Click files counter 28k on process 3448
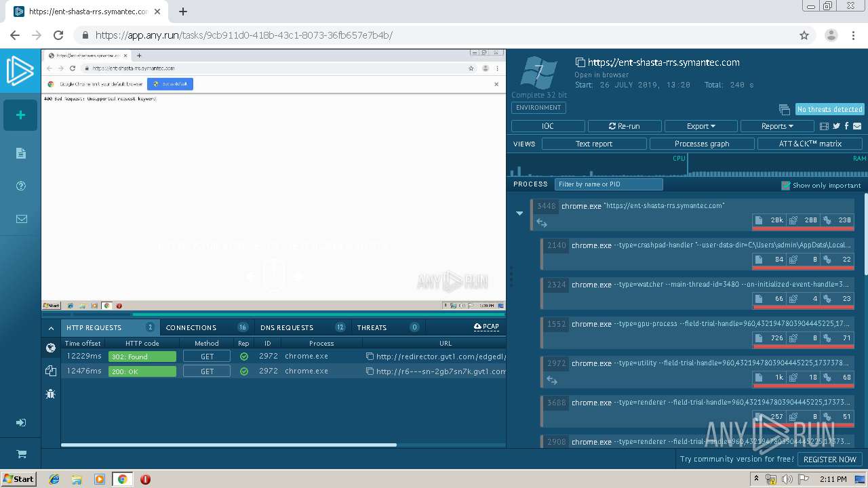This screenshot has height=488, width=868. tap(769, 220)
